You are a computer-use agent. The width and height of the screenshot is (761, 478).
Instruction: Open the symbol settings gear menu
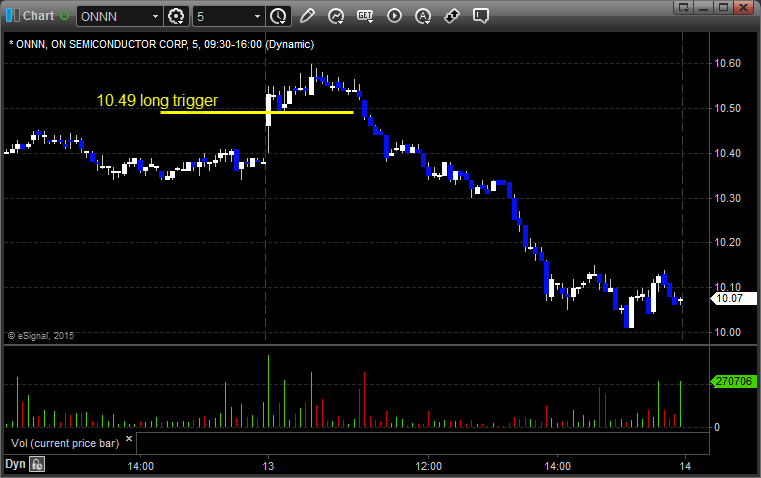[x=176, y=16]
